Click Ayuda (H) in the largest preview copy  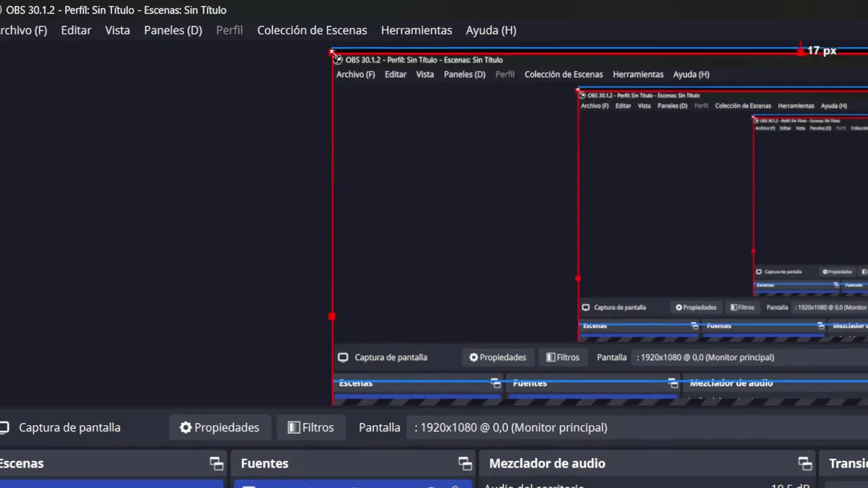pos(691,75)
